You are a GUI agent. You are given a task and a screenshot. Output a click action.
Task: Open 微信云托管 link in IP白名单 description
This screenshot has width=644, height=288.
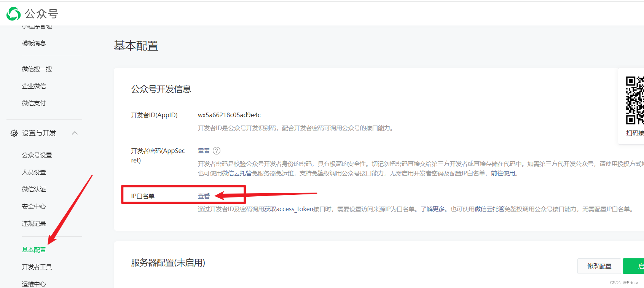coord(489,209)
